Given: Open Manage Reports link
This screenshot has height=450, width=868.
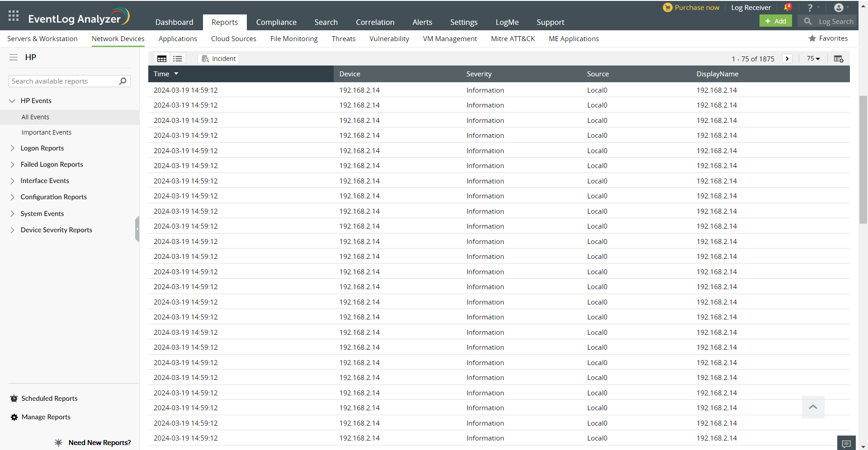Looking at the screenshot, I should pos(46,417).
